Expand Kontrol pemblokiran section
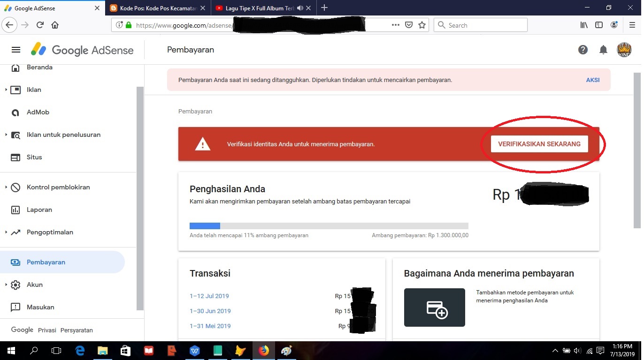The height and width of the screenshot is (360, 644). [6, 187]
